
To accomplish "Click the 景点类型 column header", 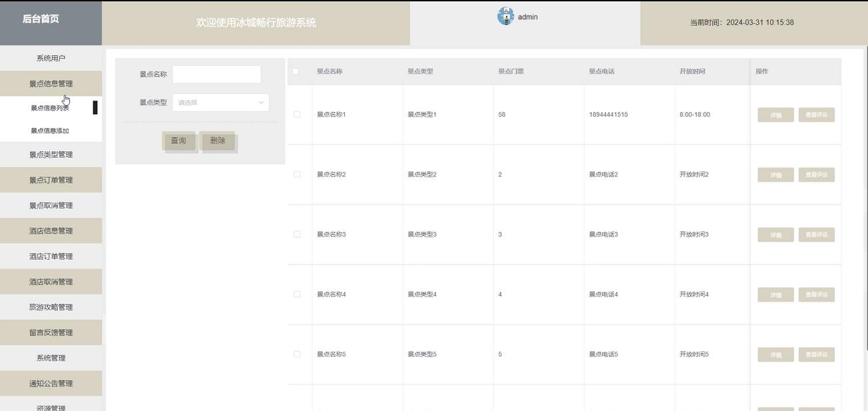I will 421,71.
